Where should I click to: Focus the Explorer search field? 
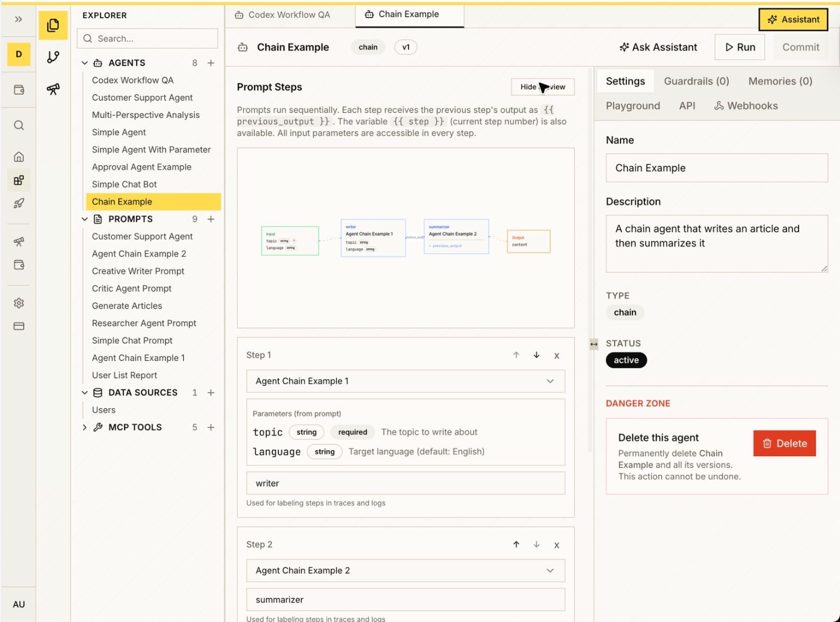point(147,39)
